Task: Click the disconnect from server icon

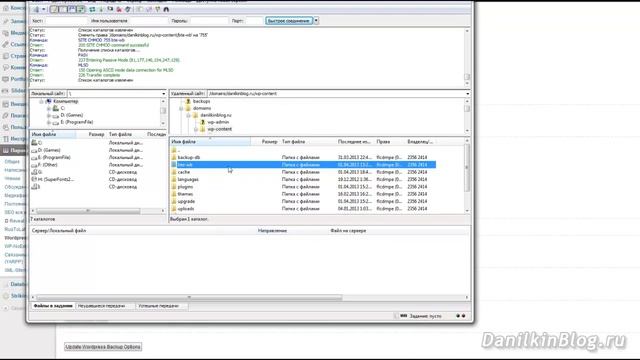Action: (119, 9)
